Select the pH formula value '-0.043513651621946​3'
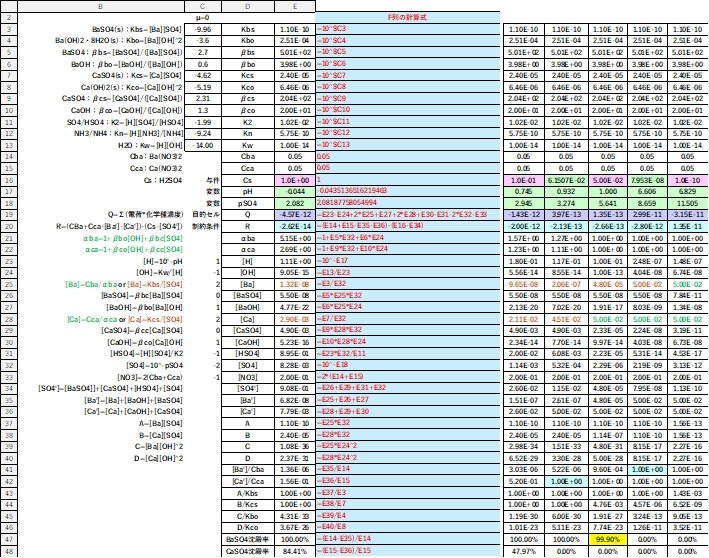Image resolution: width=709 pixels, height=558 pixels. point(407,191)
